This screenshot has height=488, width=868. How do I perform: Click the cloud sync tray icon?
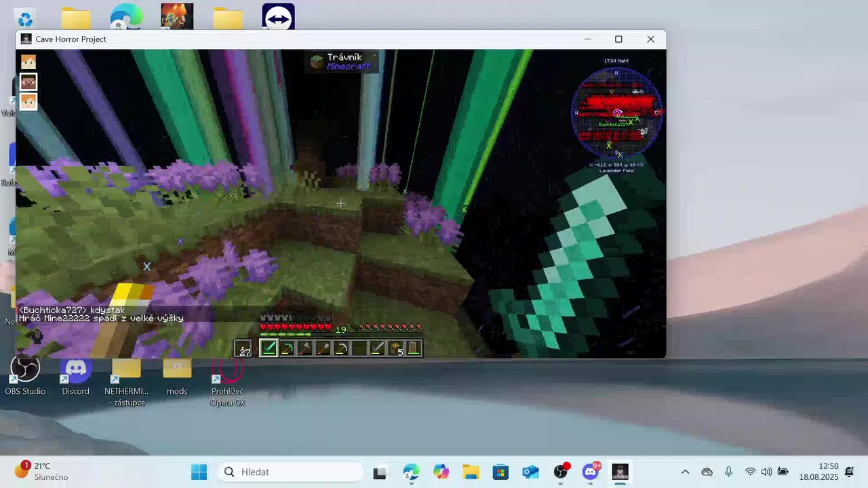707,472
